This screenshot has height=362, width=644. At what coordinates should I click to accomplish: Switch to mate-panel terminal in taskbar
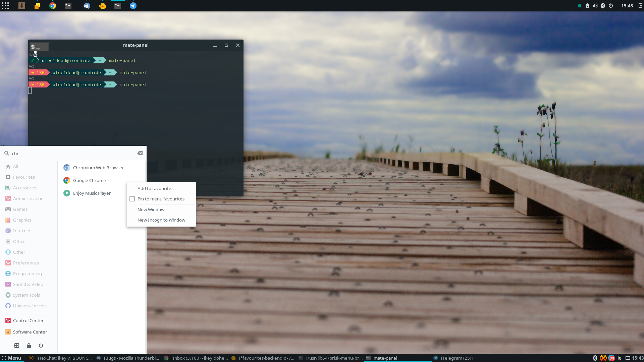coord(398,358)
